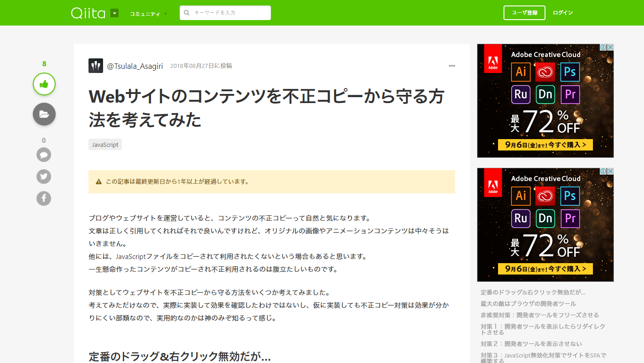Click the ログイン link
This screenshot has width=644, height=363.
point(563,13)
